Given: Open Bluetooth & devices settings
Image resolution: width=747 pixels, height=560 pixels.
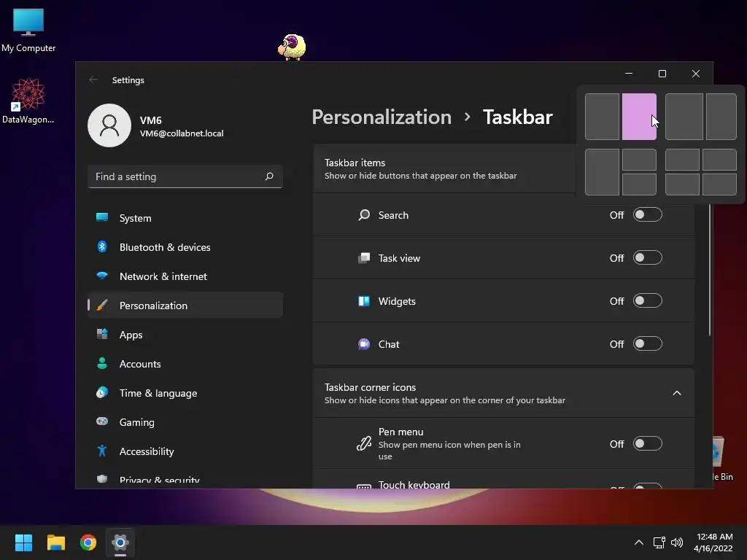Looking at the screenshot, I should (185, 247).
